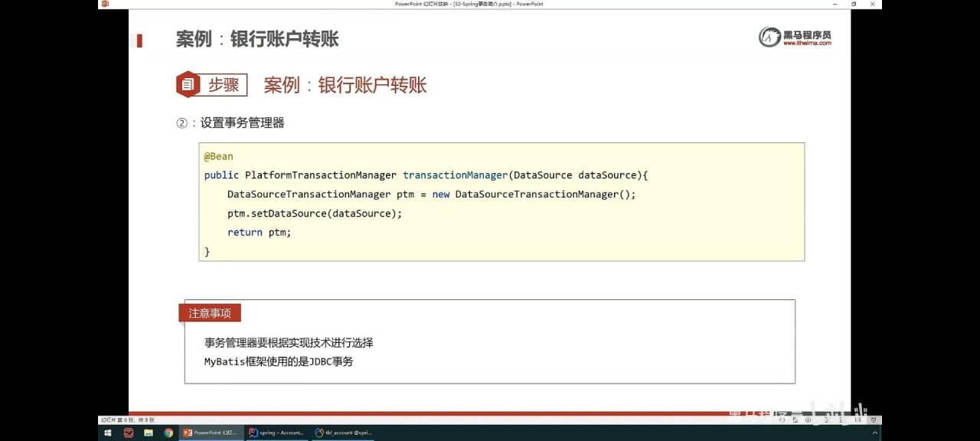Click the text '② : 设置事务管理器'

[x=230, y=122]
